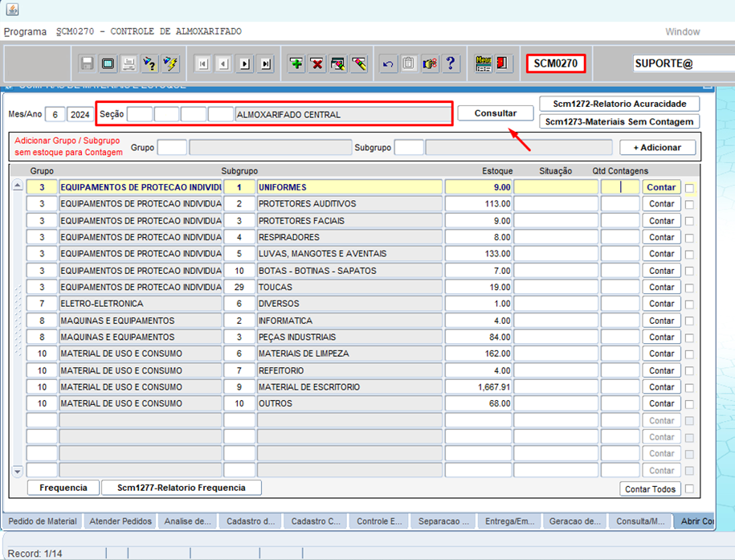Jump to last record toolbar icon
The width and height of the screenshot is (735, 560).
click(x=266, y=63)
